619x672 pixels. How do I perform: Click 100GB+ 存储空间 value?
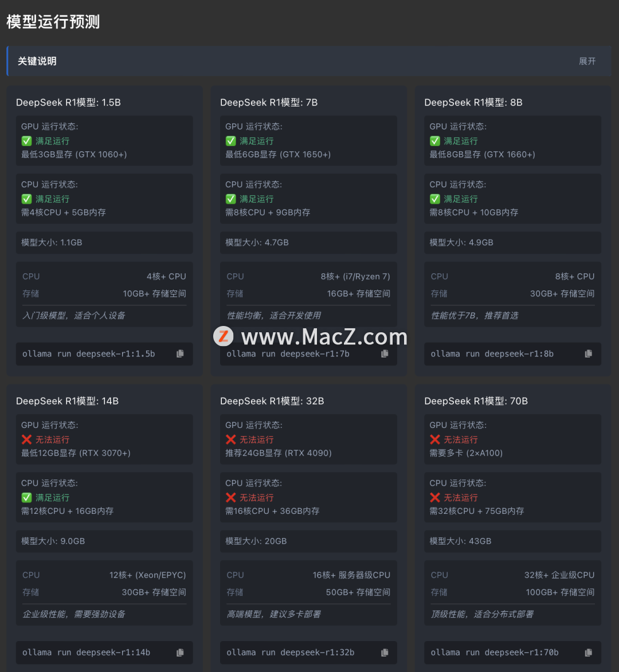coord(561,592)
